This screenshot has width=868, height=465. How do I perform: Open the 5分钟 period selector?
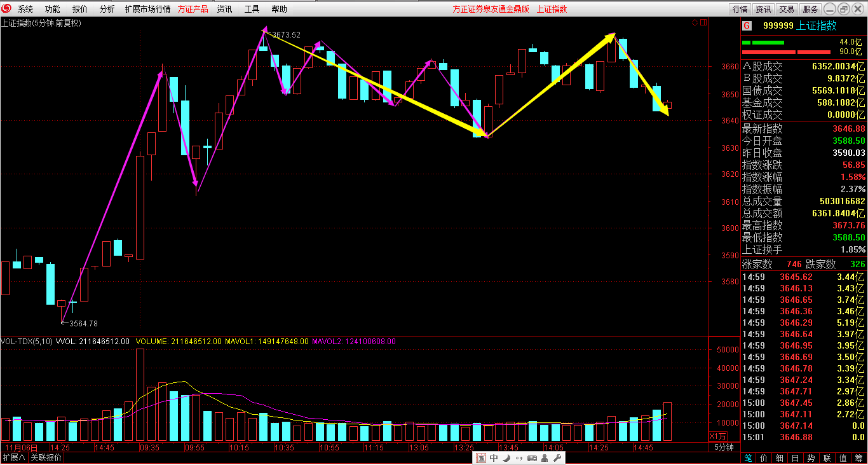point(724,447)
